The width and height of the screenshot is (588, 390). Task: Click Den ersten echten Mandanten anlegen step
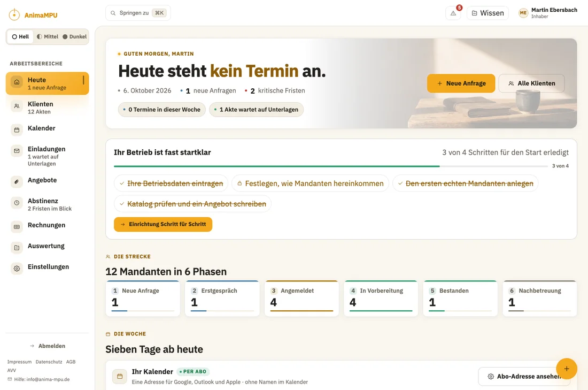click(466, 183)
